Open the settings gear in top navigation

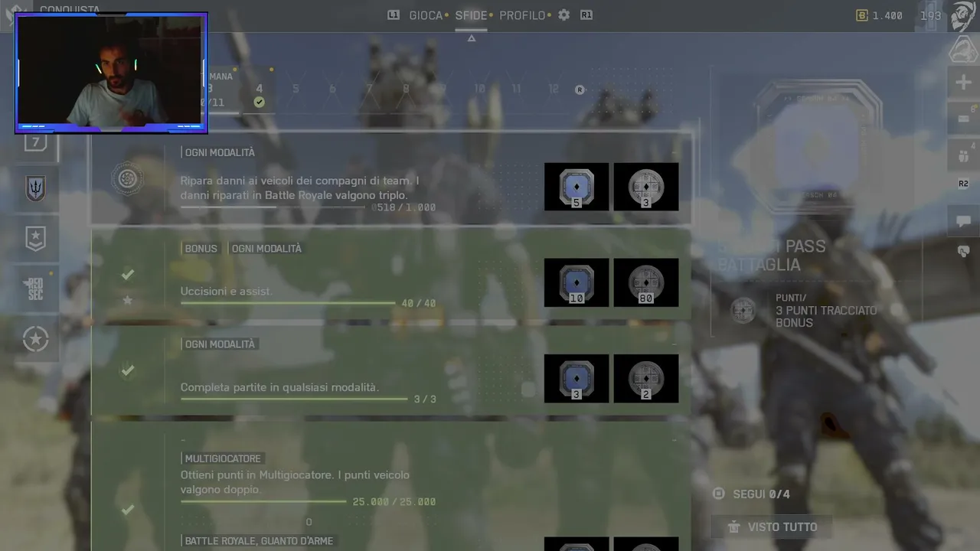tap(563, 15)
